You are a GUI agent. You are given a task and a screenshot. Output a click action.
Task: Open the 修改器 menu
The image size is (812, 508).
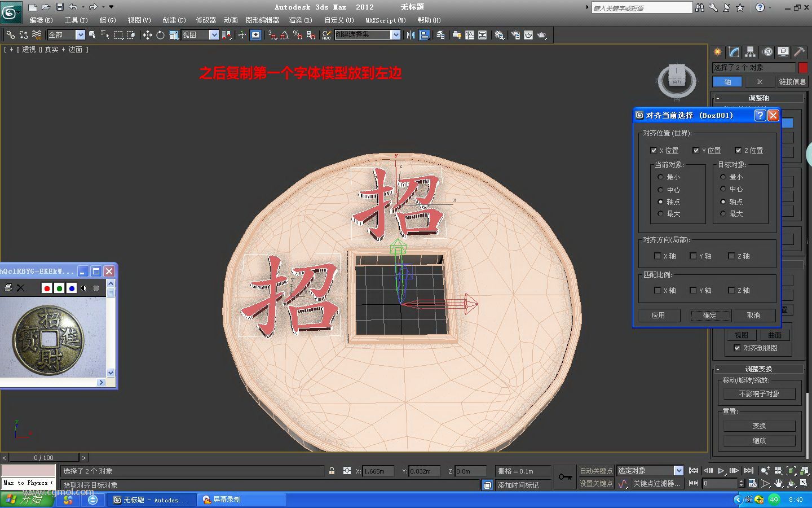(x=206, y=20)
